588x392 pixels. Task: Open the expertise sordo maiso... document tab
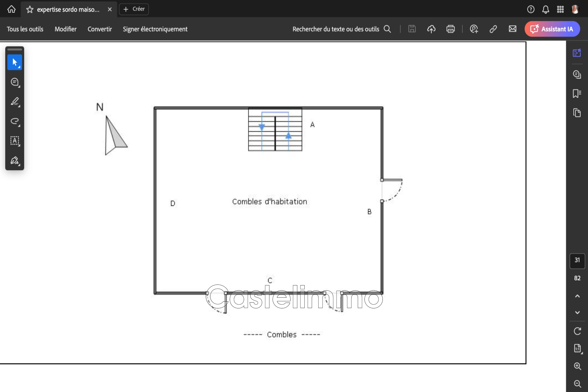click(x=68, y=9)
